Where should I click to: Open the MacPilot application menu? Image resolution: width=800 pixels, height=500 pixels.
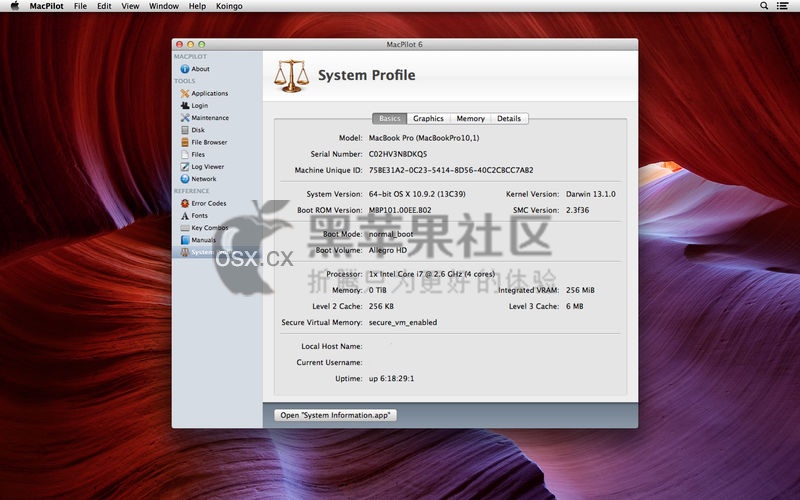46,6
